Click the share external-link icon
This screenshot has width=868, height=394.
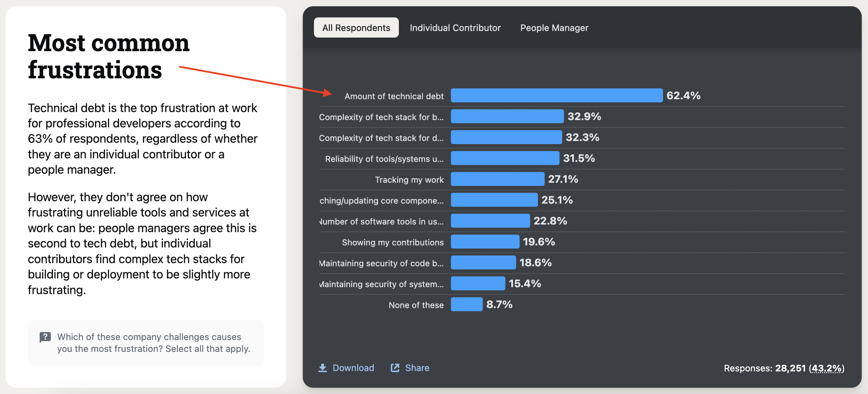point(395,368)
